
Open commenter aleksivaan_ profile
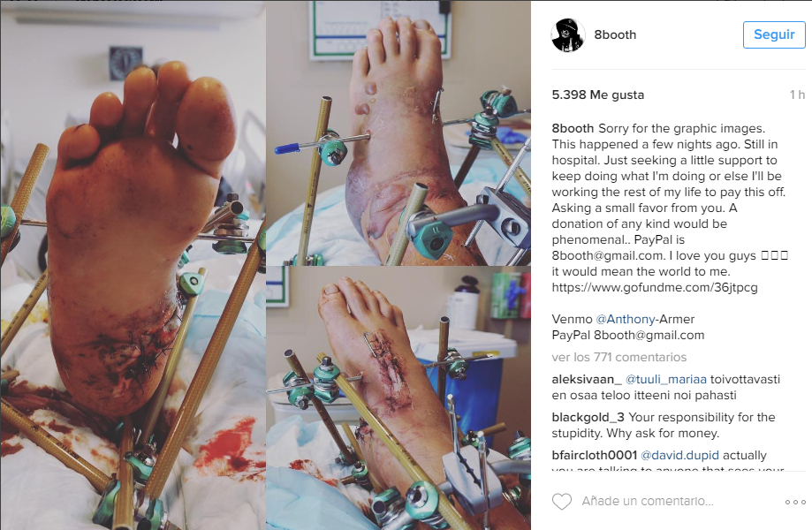pos(587,379)
